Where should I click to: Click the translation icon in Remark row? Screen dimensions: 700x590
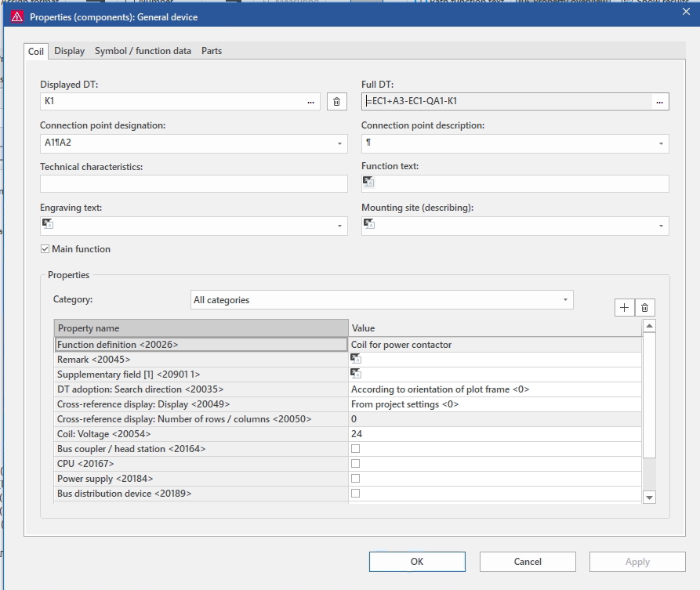[356, 359]
